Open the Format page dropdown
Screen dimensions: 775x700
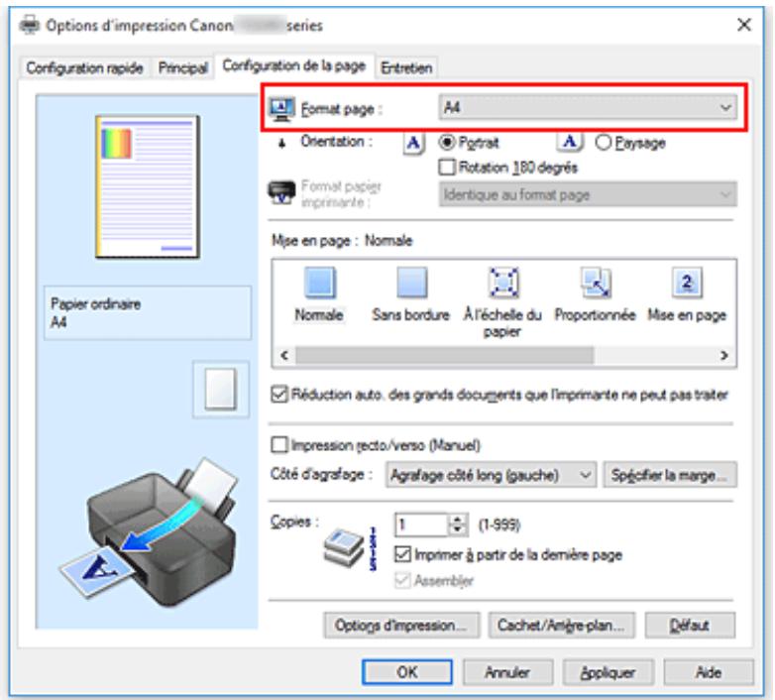point(588,107)
